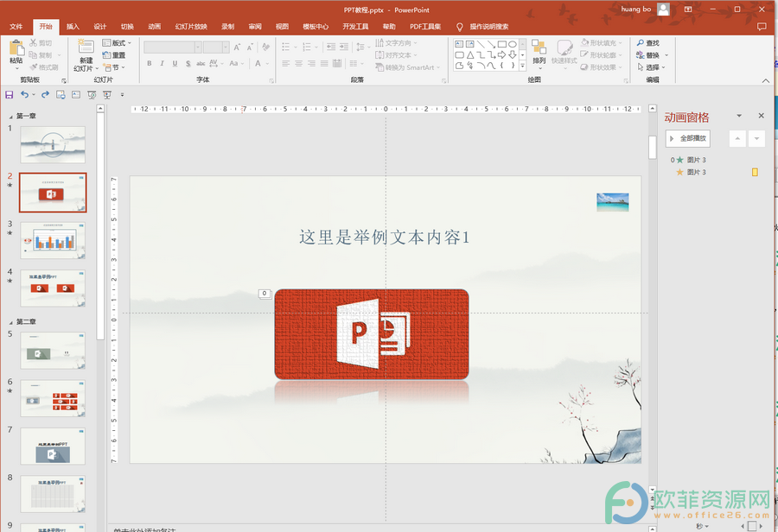Align text to the right
This screenshot has height=532, width=778.
311,63
